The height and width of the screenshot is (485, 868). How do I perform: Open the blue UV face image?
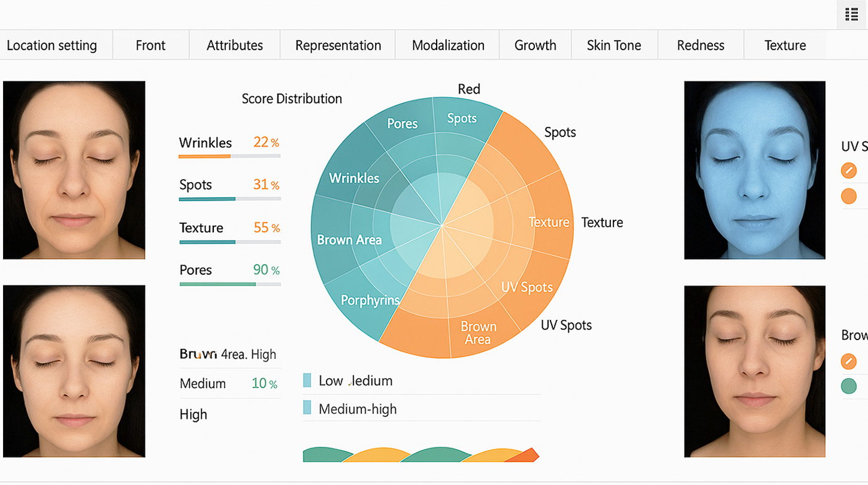point(754,170)
